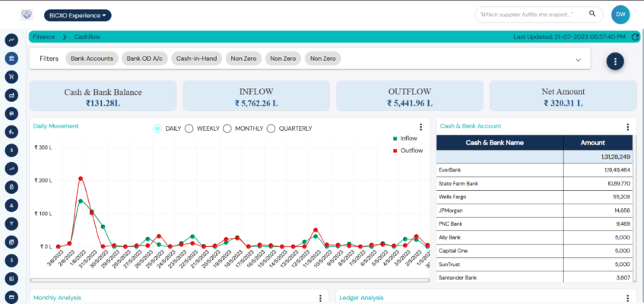Open the DW user profile avatar
This screenshot has width=644, height=304.
620,14
